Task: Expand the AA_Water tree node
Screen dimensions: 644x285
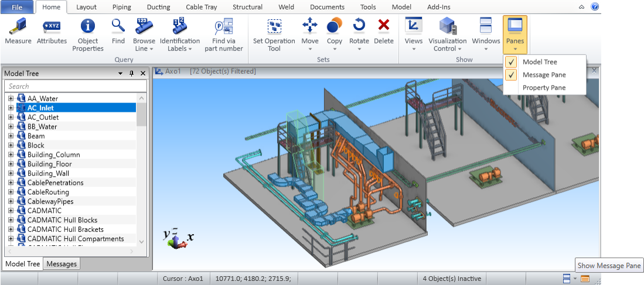Action: 11,98
